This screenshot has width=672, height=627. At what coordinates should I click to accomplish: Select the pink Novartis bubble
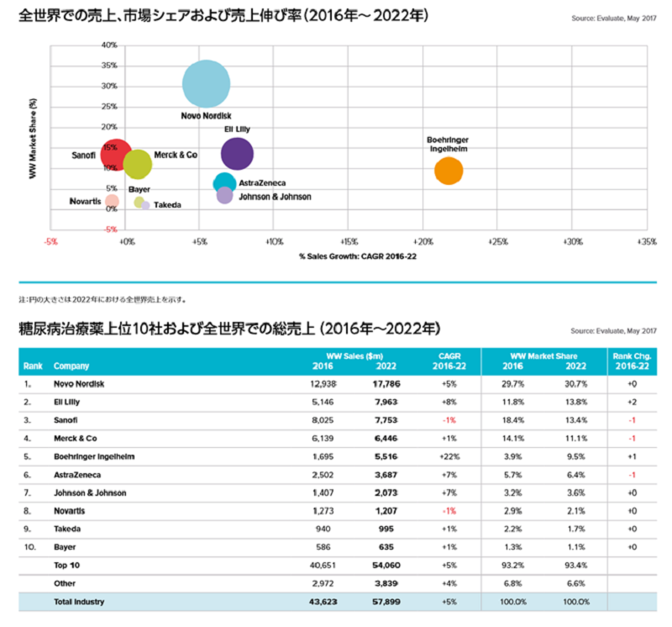112,201
